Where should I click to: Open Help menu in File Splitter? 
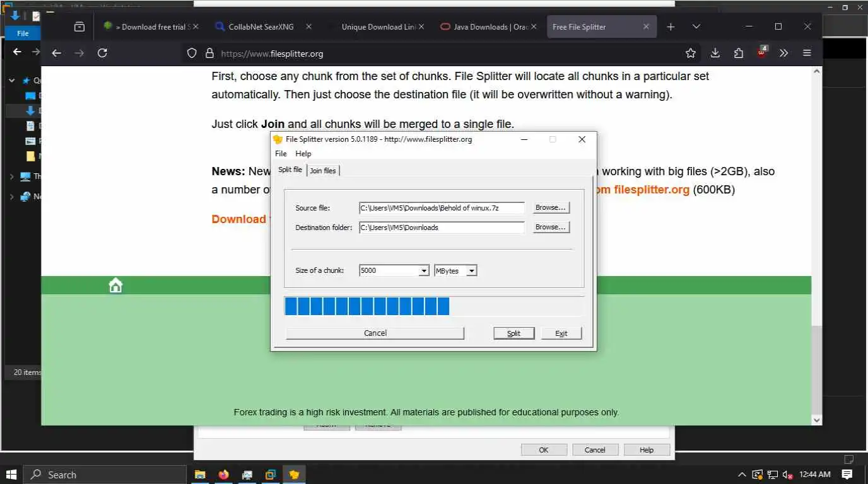pyautogui.click(x=303, y=154)
